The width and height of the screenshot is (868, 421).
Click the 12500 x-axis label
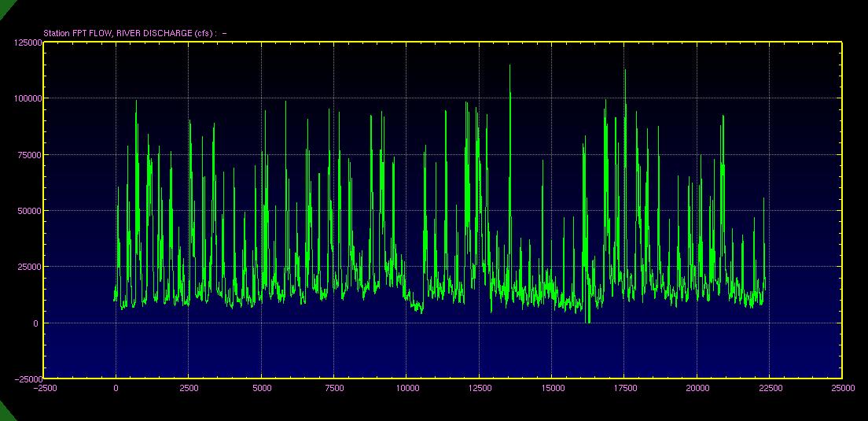click(x=480, y=388)
